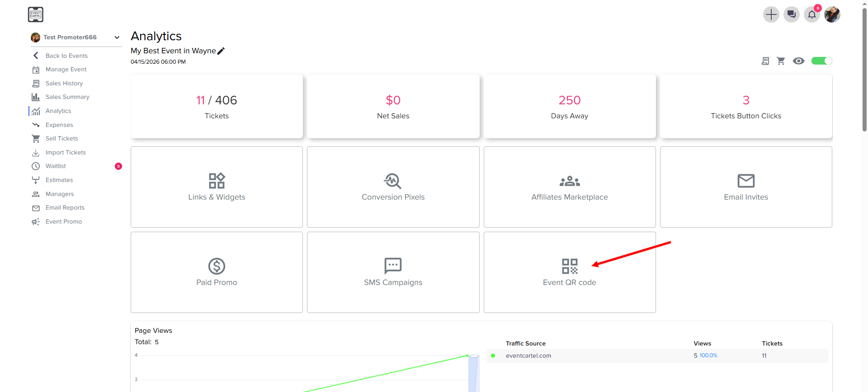Click the receipt icon near event toggle
The height and width of the screenshot is (392, 868).
765,61
